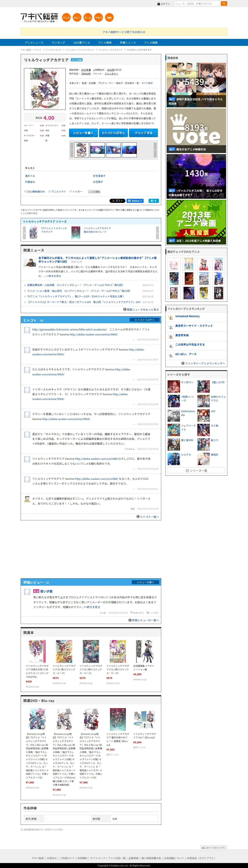The height and width of the screenshot is (868, 248).
Task: Open the ファンタジーアニメランキングへ arrow link
Action: coord(203,363)
